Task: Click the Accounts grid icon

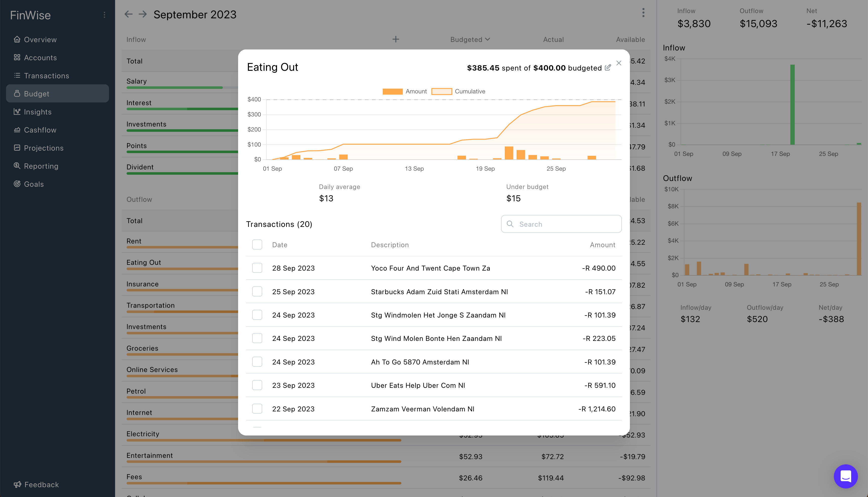Action: pos(17,57)
